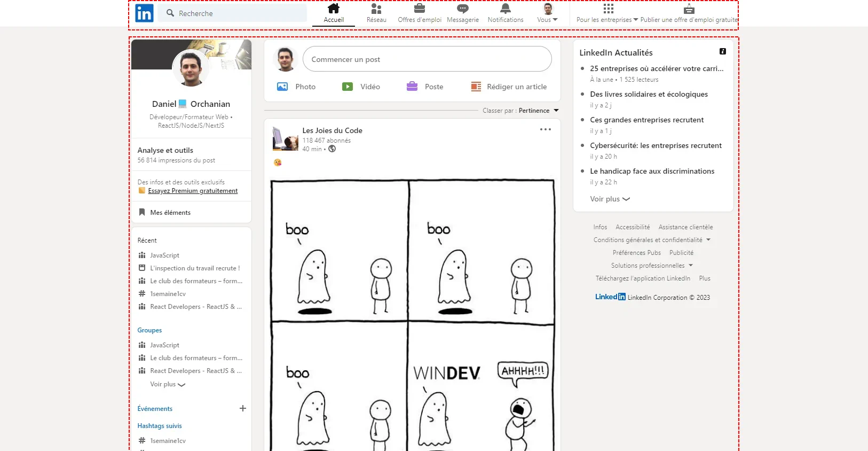Click the profile photo in the left card
Screen dimensions: 868x451
tap(191, 68)
